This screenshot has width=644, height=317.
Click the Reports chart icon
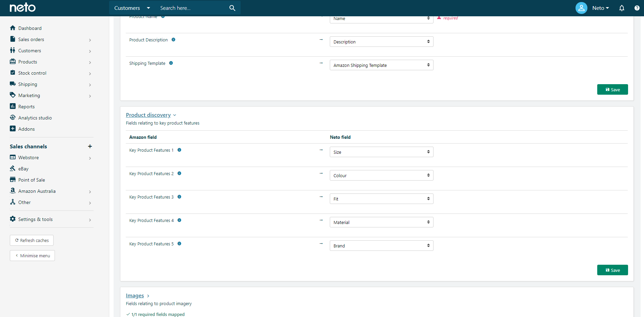(13, 106)
